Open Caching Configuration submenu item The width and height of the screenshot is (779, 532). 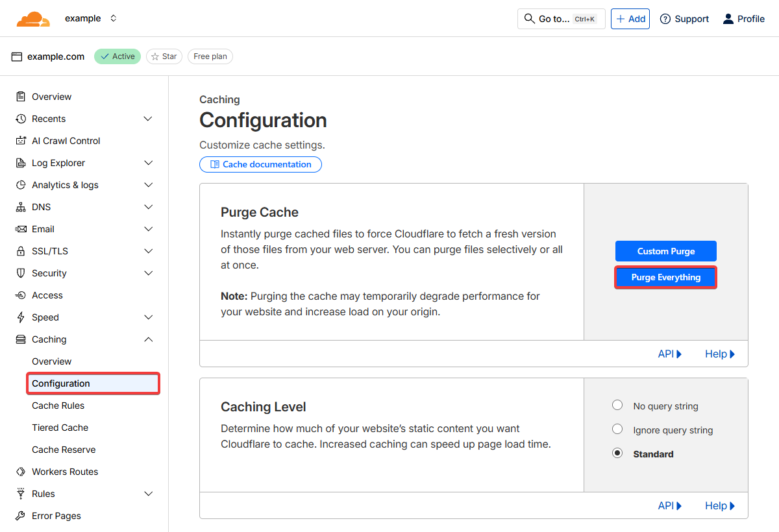[x=93, y=383]
